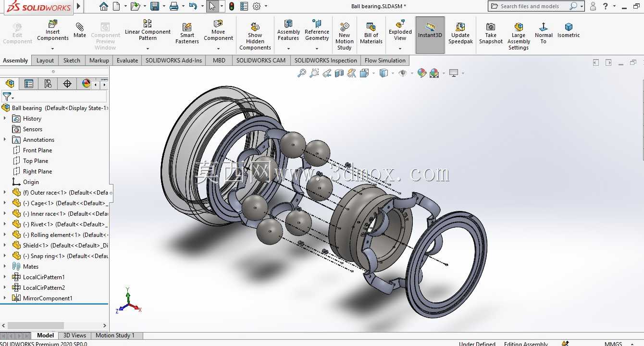Expand the Mates folder
The height and width of the screenshot is (346, 644).
[5, 266]
